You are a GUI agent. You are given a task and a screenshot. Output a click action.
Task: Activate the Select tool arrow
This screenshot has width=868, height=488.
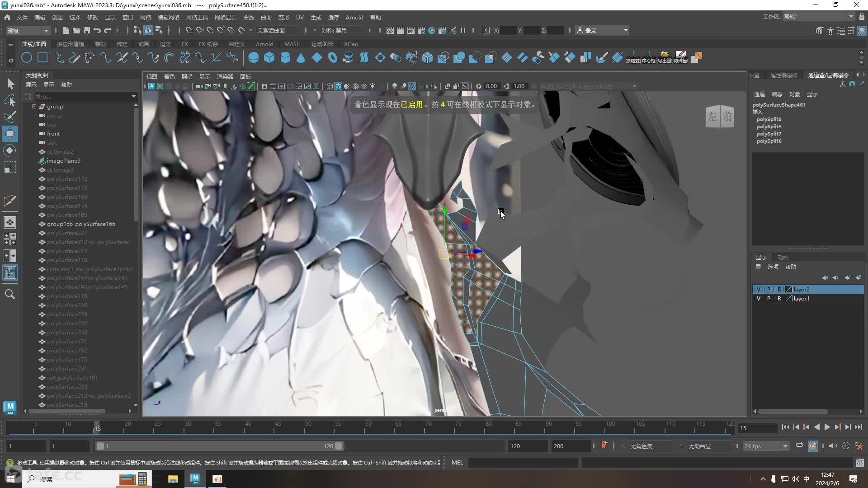[x=10, y=84]
